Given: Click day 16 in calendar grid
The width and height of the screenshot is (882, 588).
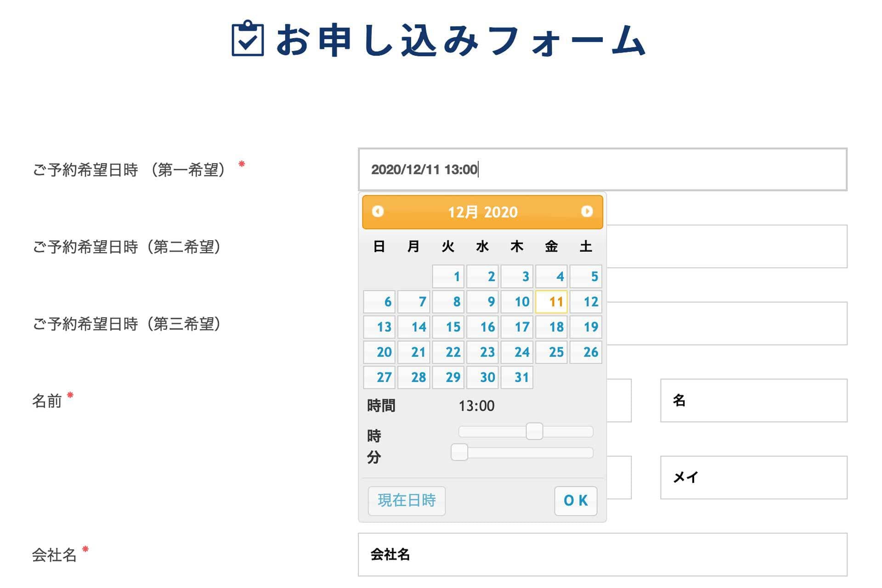Looking at the screenshot, I should (x=482, y=327).
